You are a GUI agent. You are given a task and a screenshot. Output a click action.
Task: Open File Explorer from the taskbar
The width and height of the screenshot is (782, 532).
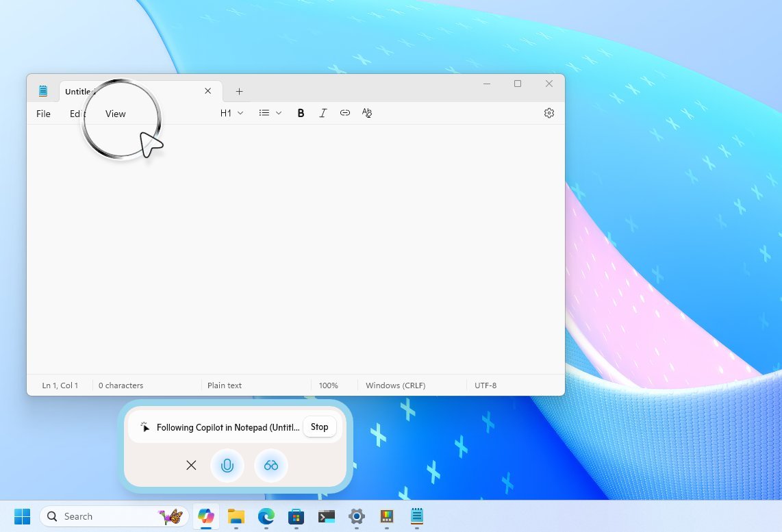236,516
